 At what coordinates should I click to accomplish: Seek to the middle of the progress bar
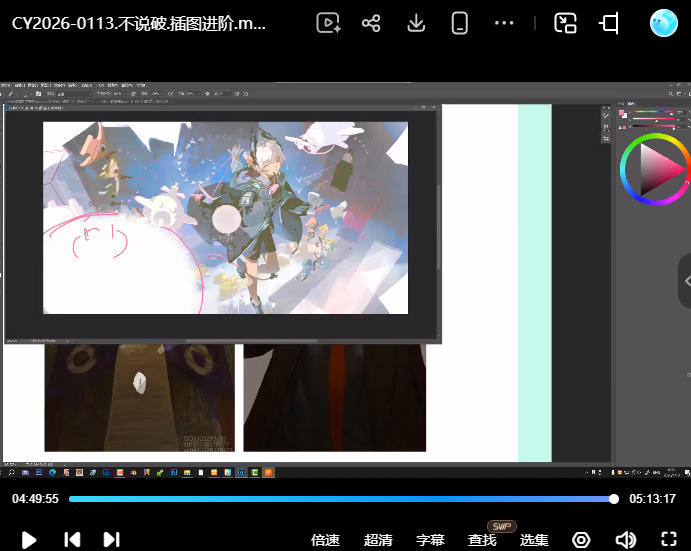342,499
